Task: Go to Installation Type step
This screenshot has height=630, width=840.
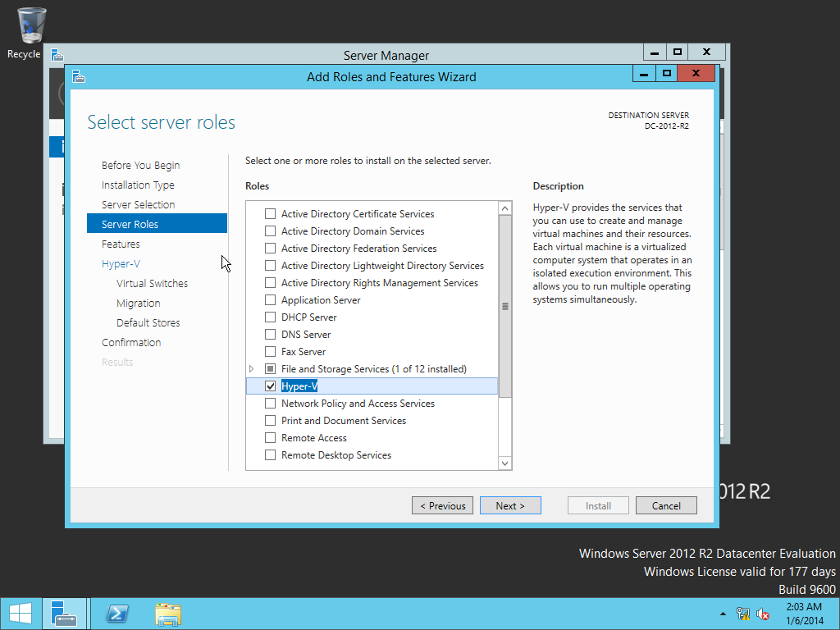Action: [x=138, y=185]
